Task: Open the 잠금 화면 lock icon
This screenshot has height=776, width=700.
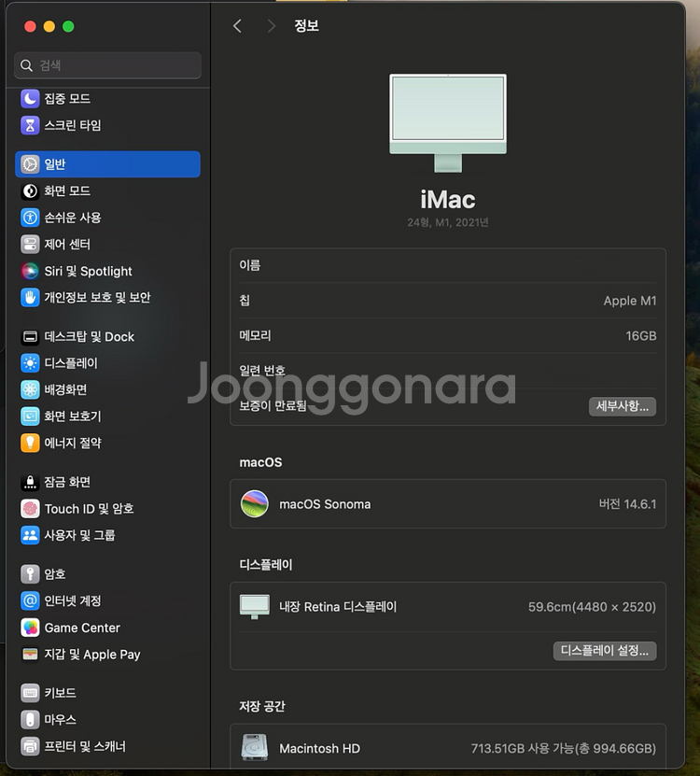Action: 30,482
